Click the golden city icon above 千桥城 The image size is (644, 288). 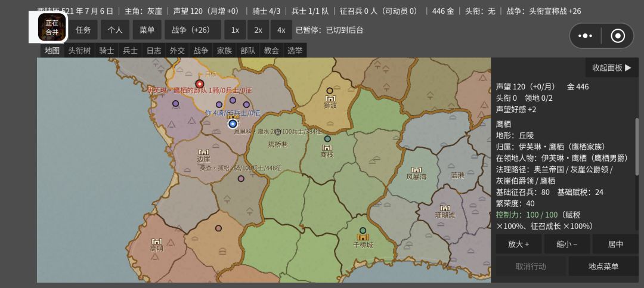tap(363, 237)
